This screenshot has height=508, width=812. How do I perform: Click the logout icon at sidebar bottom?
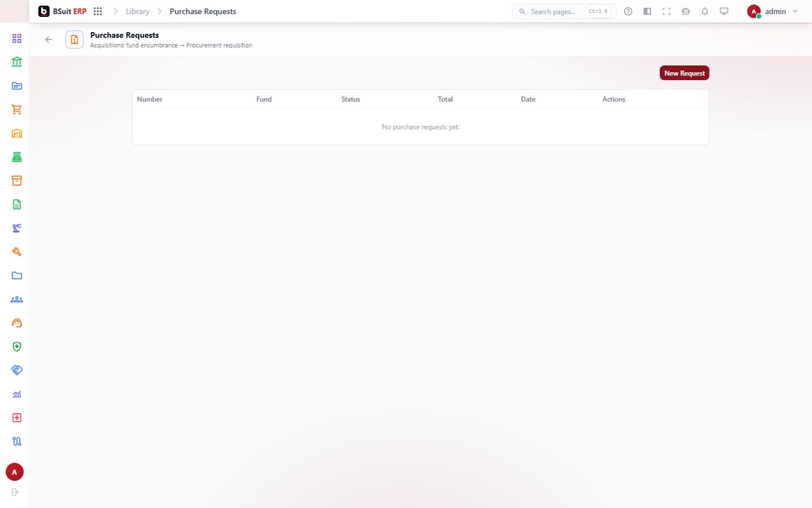coord(15,492)
